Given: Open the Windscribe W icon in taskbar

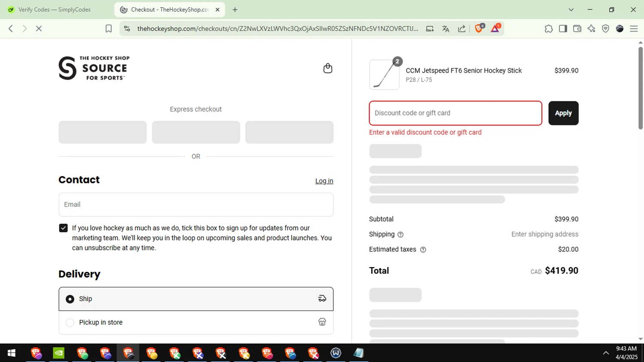Looking at the screenshot, I should click(x=336, y=353).
